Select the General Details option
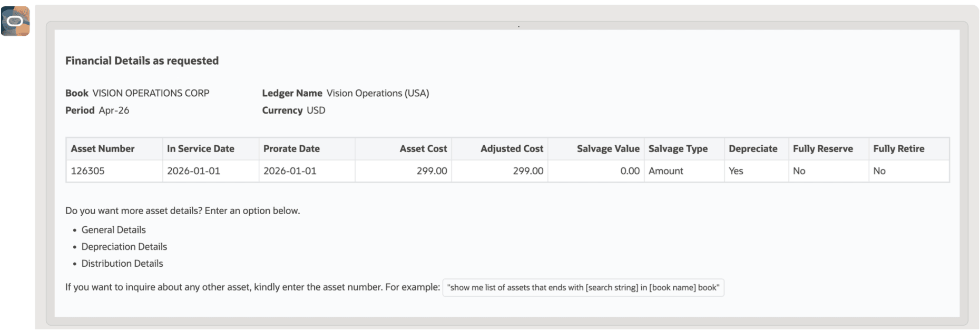Screen dimensions: 980x332 pos(113,230)
